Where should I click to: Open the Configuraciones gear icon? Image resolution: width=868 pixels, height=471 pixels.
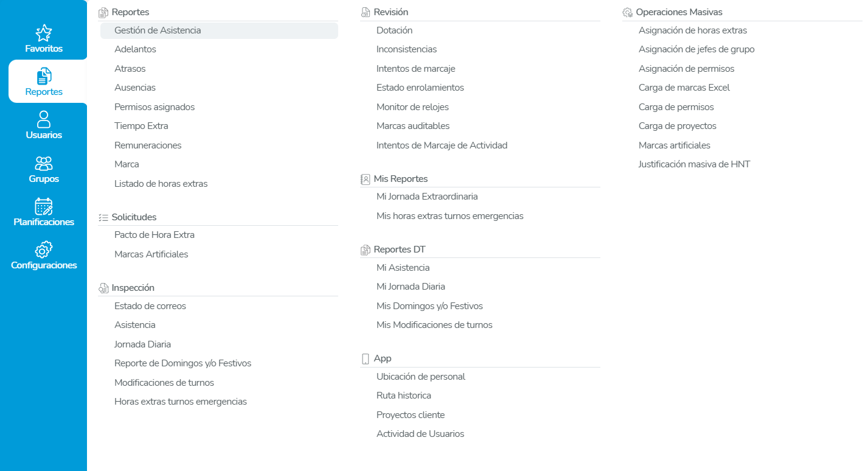(x=44, y=249)
